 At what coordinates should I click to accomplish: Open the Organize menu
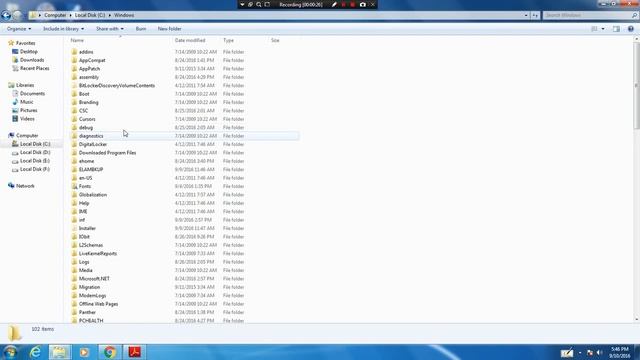pyautogui.click(x=19, y=29)
